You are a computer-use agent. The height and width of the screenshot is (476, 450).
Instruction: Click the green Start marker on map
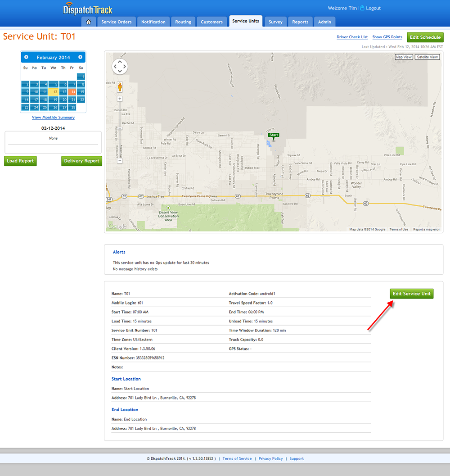pyautogui.click(x=273, y=135)
